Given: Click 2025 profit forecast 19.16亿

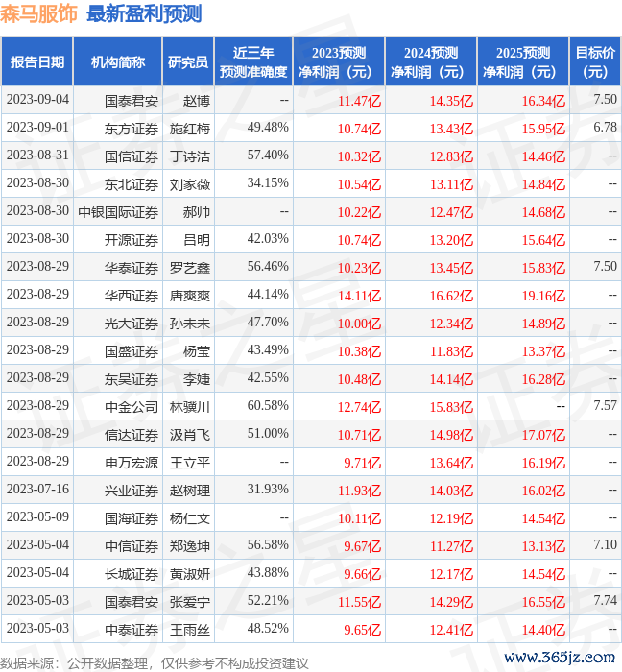Looking at the screenshot, I should pyautogui.click(x=543, y=296).
